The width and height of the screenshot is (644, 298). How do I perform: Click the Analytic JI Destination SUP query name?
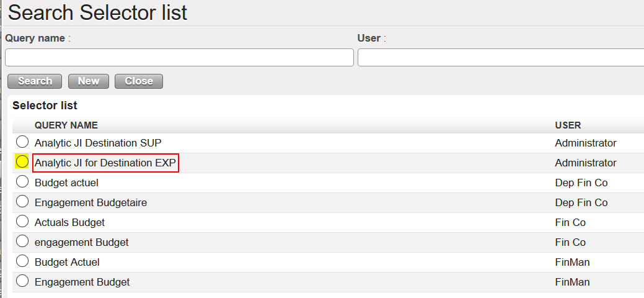(x=99, y=143)
